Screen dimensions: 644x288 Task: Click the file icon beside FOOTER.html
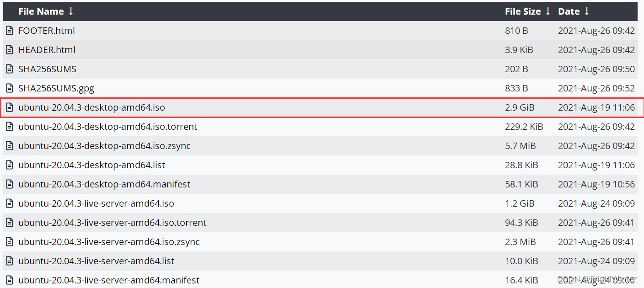(9, 31)
